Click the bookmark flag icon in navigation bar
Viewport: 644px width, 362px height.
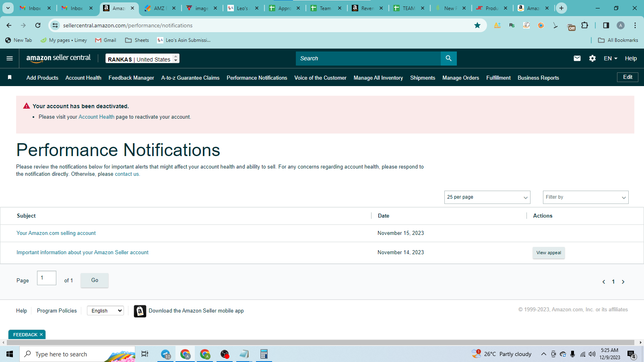(10, 77)
